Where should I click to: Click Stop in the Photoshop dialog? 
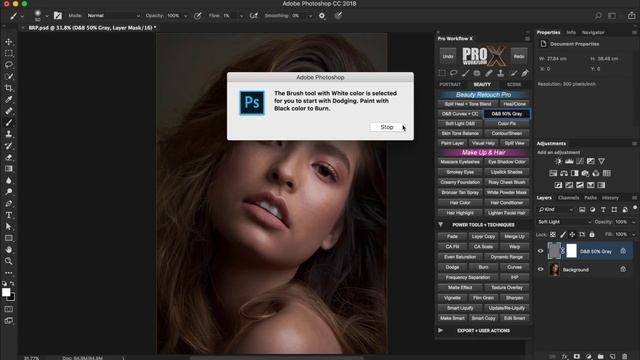pos(387,127)
